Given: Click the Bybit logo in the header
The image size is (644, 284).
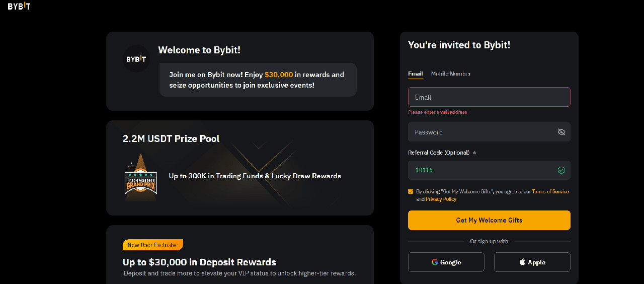Looking at the screenshot, I should [19, 6].
